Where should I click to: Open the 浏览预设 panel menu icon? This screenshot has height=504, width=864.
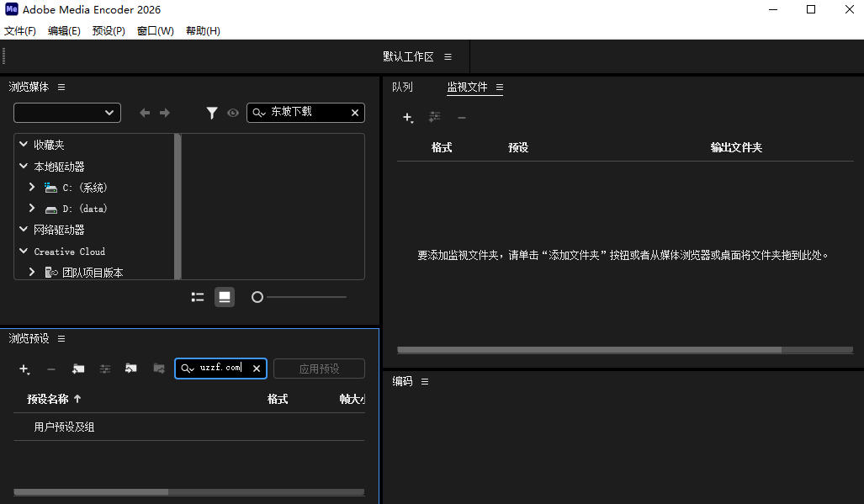tap(61, 339)
